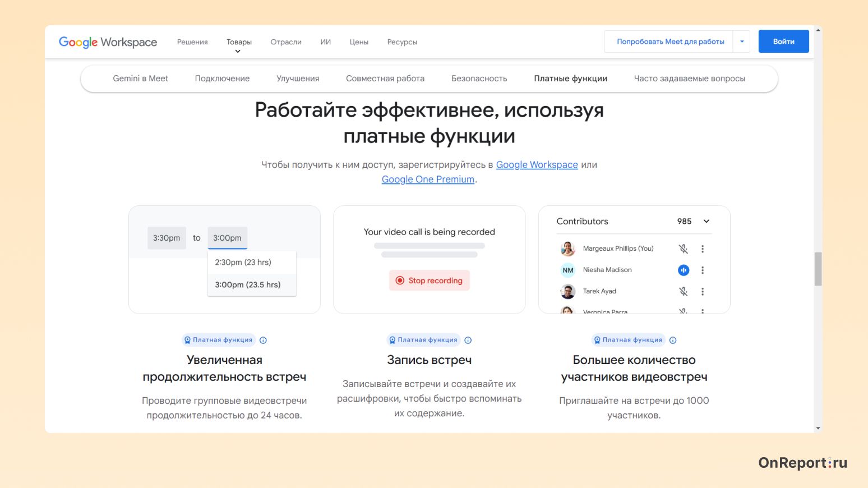868x488 pixels.
Task: Open the 3:00pm end time dropdown
Action: click(228, 238)
